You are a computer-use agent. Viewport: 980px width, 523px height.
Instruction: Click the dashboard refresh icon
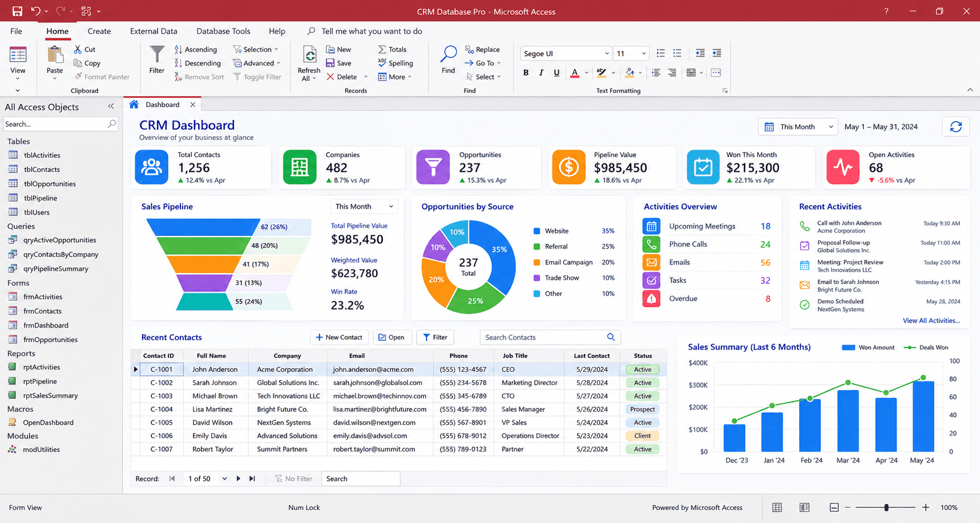[956, 127]
